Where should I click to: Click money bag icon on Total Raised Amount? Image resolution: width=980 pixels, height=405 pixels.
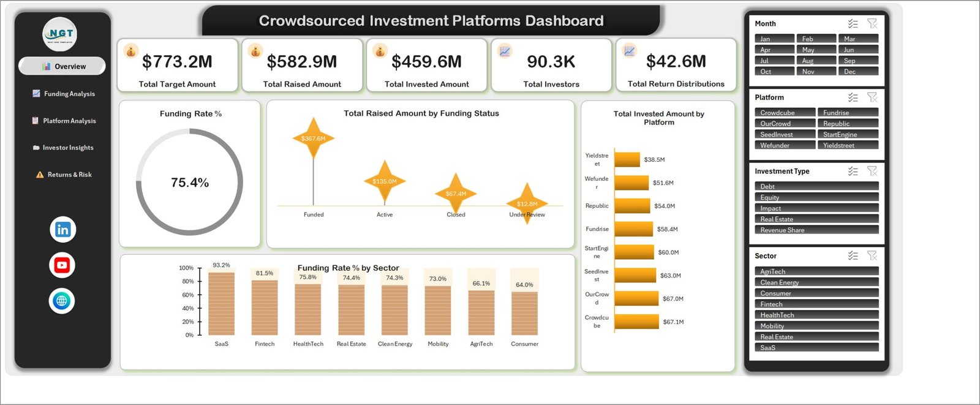point(255,51)
